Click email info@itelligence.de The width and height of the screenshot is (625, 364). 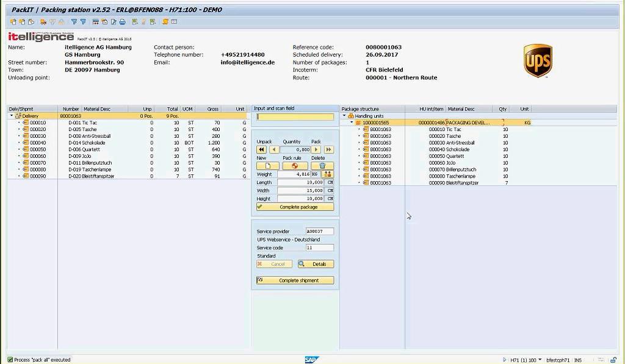(248, 62)
